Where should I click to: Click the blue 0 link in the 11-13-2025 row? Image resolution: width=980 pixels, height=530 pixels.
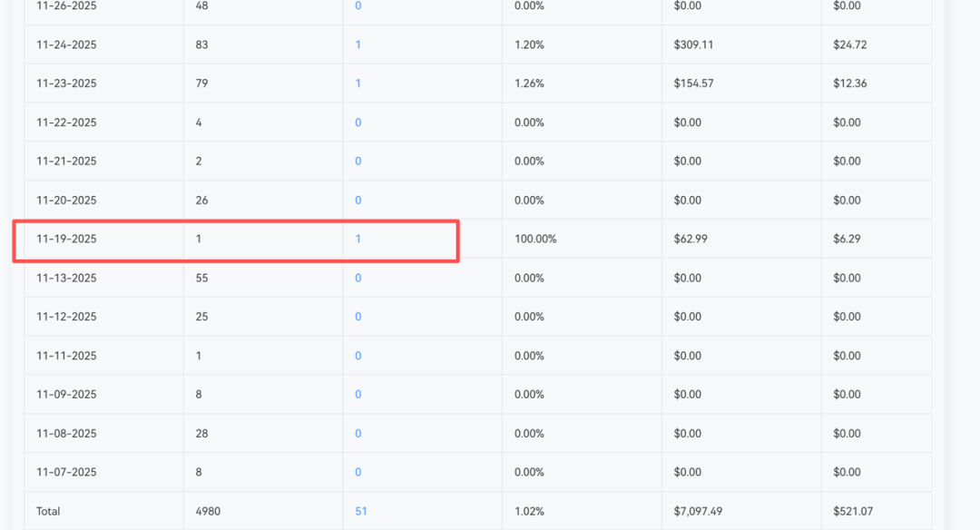(x=358, y=278)
